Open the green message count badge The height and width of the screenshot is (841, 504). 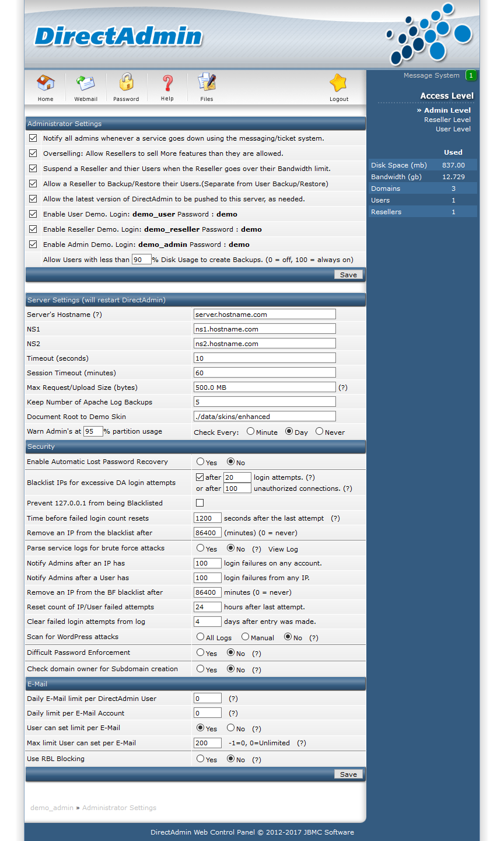pos(471,75)
